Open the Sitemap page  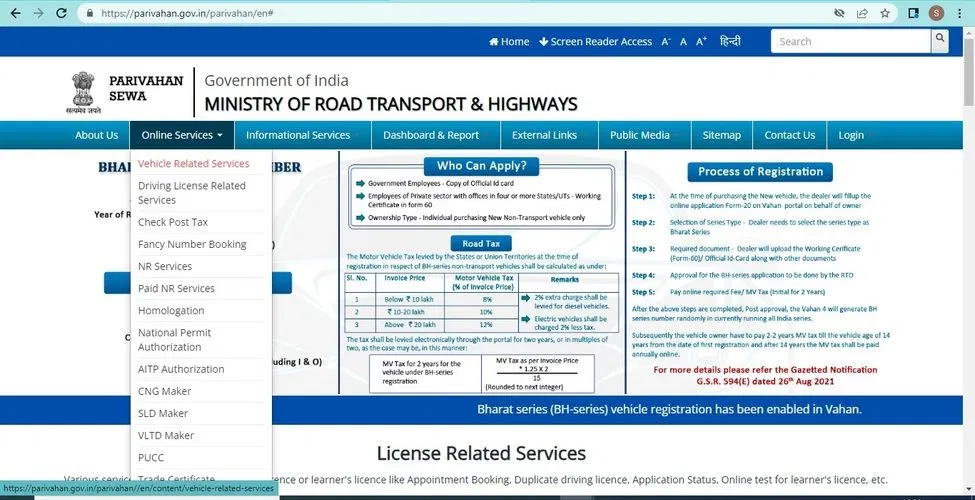[722, 135]
